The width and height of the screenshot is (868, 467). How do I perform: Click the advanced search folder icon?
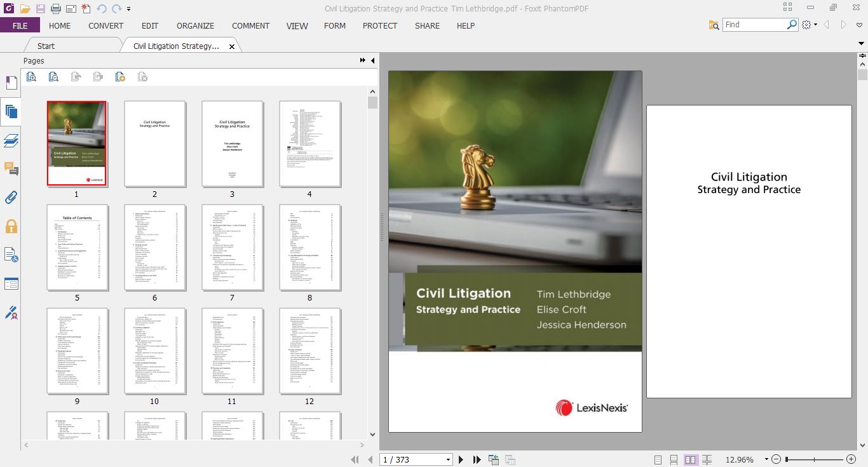coord(714,25)
